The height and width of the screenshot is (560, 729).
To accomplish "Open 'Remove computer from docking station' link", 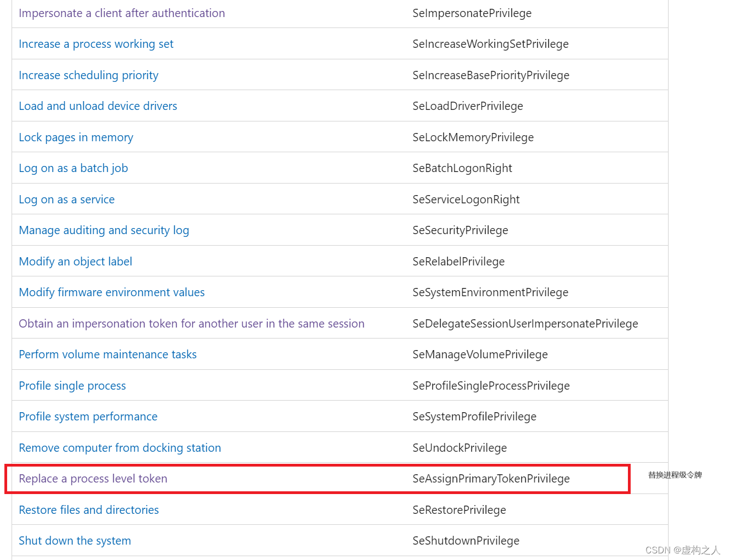I will (x=120, y=448).
